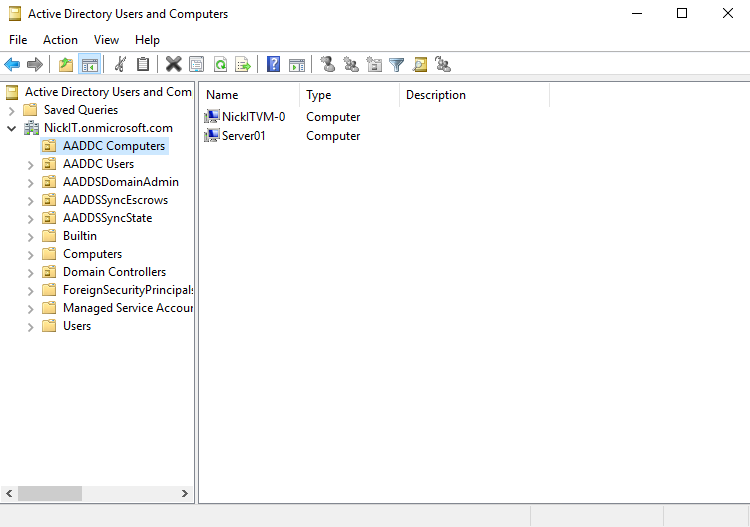The height and width of the screenshot is (527, 750).
Task: Open Help via the question mark icon
Action: point(273,64)
